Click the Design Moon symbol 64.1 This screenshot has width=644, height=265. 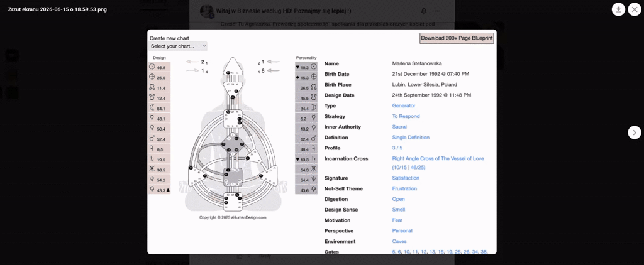coord(152,108)
